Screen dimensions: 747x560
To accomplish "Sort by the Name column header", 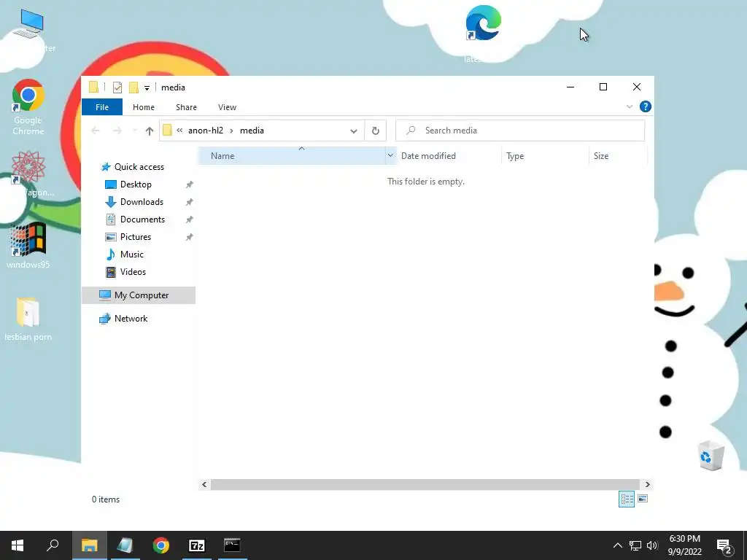I will (291, 156).
